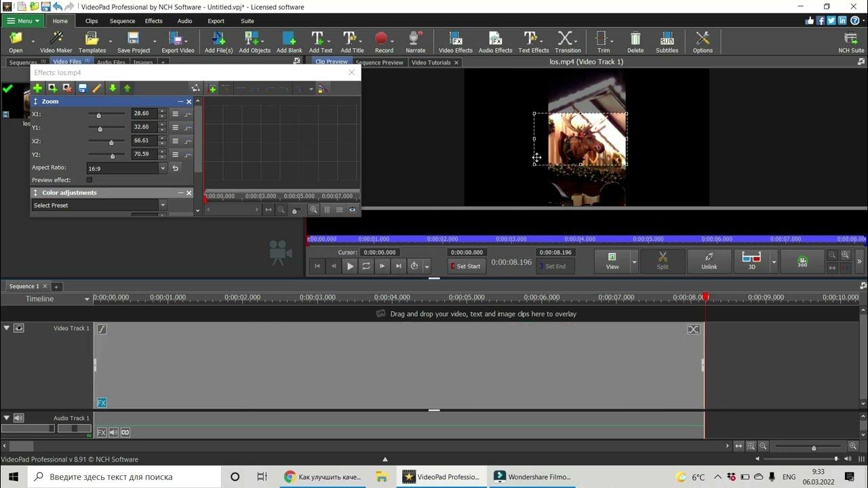Open the Subtitles tool

click(x=667, y=42)
